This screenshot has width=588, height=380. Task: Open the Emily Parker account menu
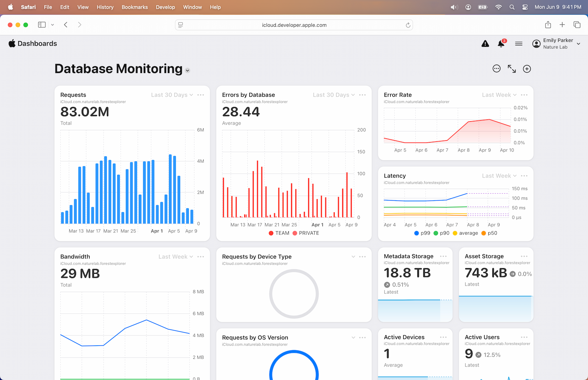coord(557,43)
